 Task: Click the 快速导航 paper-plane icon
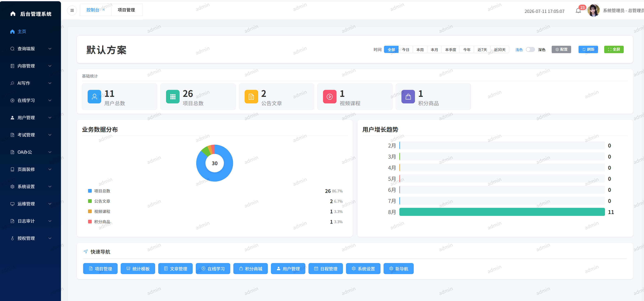coord(86,252)
